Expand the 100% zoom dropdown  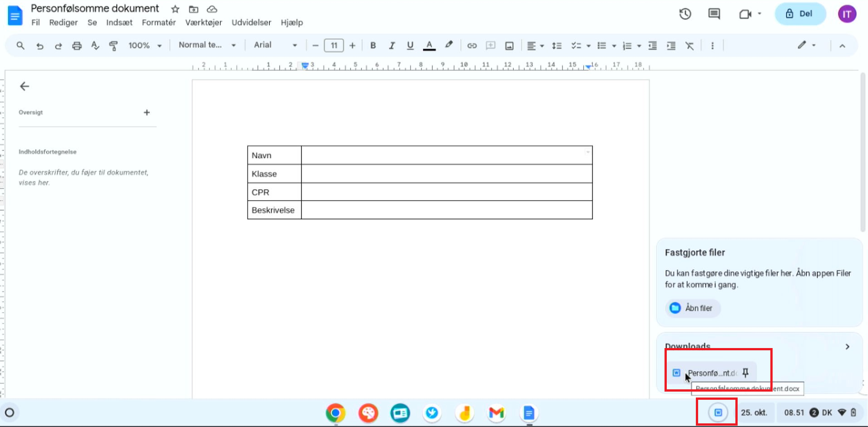pos(145,45)
